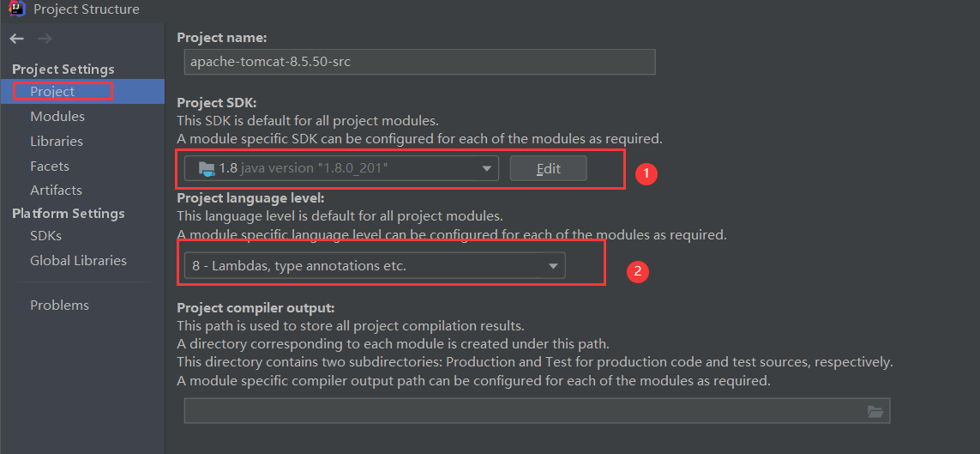Click the 'Project SDK:' label

tap(218, 103)
